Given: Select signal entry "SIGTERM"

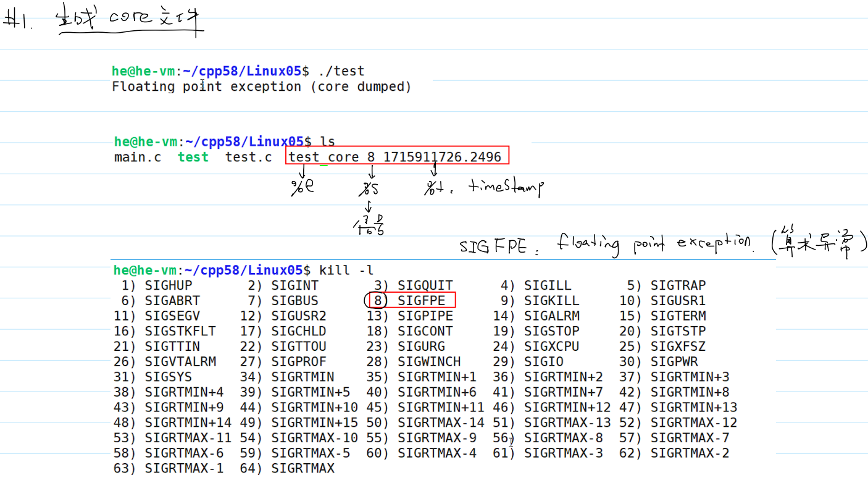Looking at the screenshot, I should (x=678, y=316).
